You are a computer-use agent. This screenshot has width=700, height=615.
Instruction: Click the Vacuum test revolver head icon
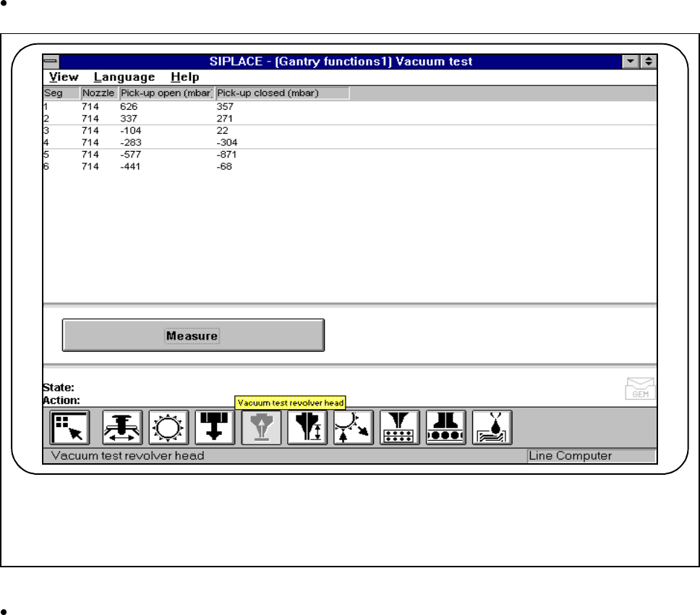tap(261, 428)
